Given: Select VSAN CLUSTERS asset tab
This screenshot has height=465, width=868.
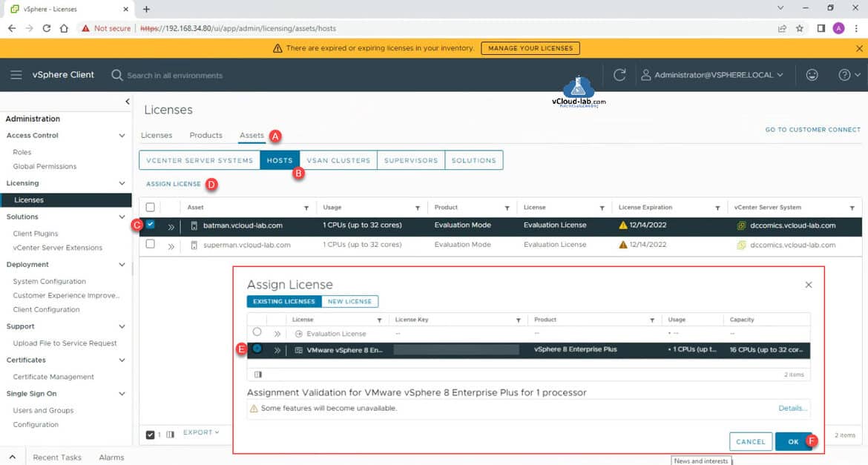Looking at the screenshot, I should coord(338,160).
